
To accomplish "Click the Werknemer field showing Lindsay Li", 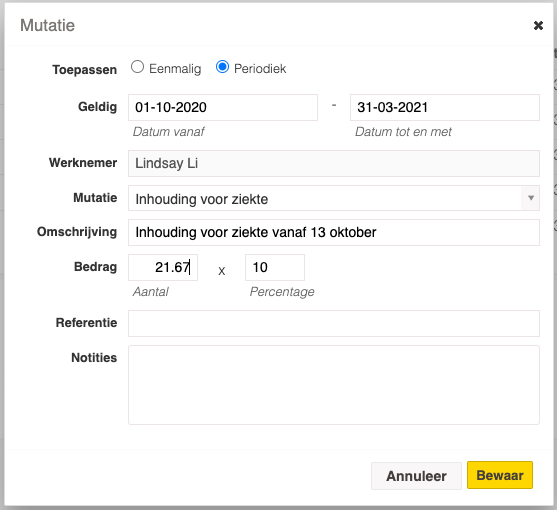I will tap(334, 163).
